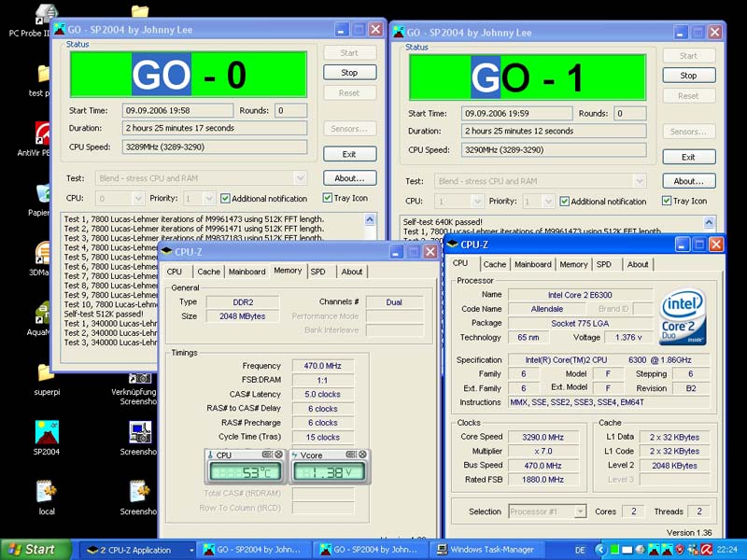Viewport: 747px width, 560px height.
Task: Close the Vcore voltage probe widget
Action: pyautogui.click(x=362, y=455)
